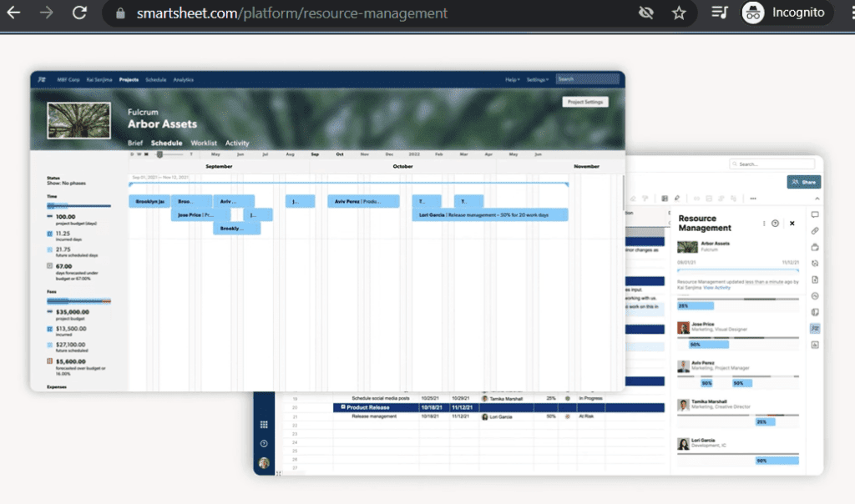Viewport: 855px width, 504px height.
Task: Switch to the Worklist tab
Action: click(x=204, y=143)
